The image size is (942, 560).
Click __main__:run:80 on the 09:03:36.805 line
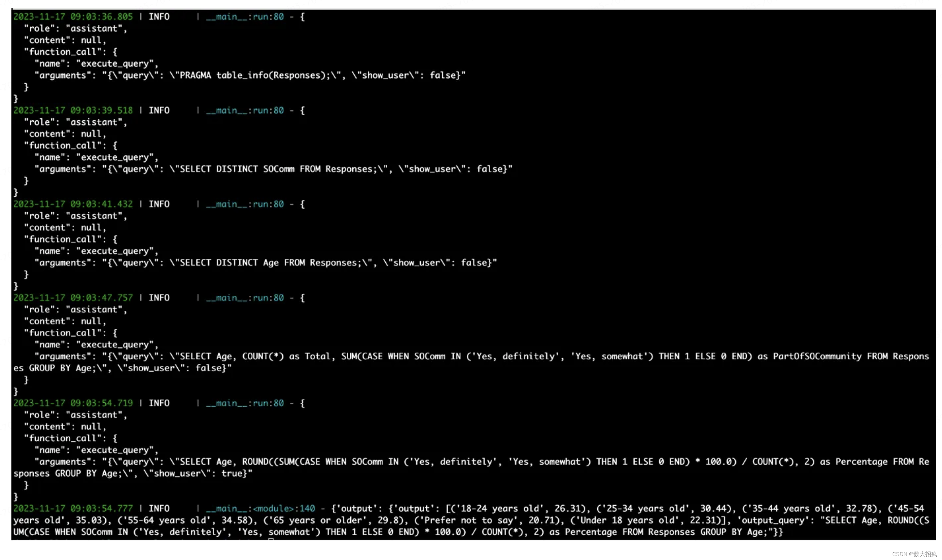pos(245,17)
